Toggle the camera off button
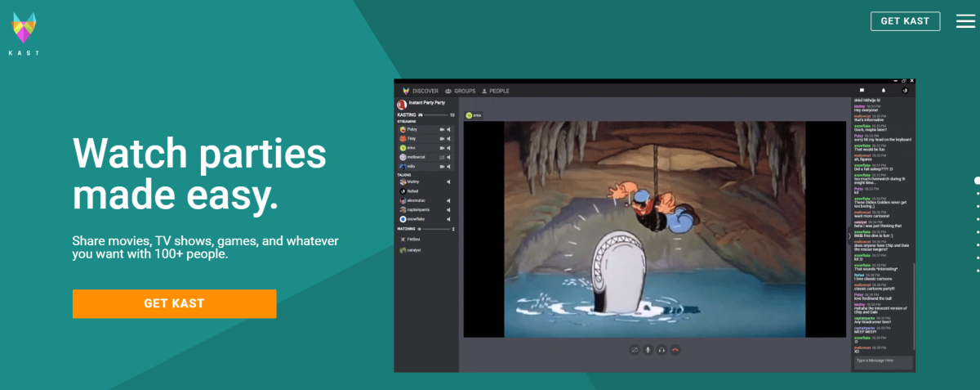Screen dimensions: 980x390 [x=633, y=350]
